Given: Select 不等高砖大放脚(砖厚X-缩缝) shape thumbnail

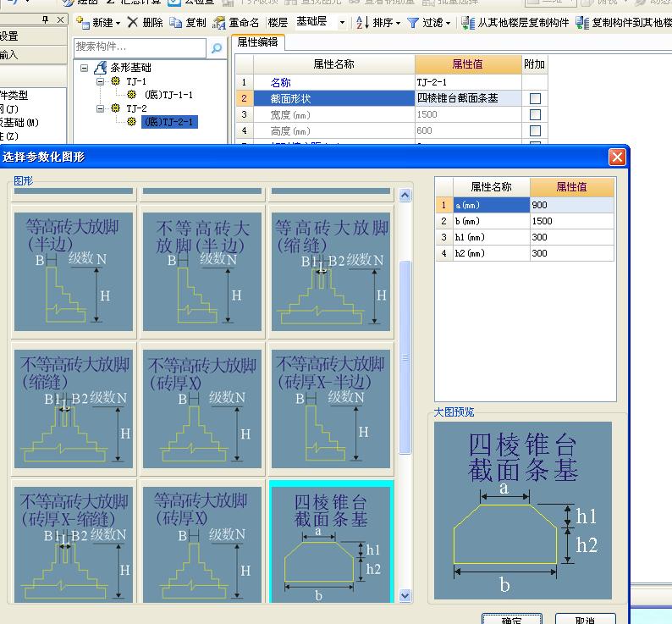Looking at the screenshot, I should point(74,544).
